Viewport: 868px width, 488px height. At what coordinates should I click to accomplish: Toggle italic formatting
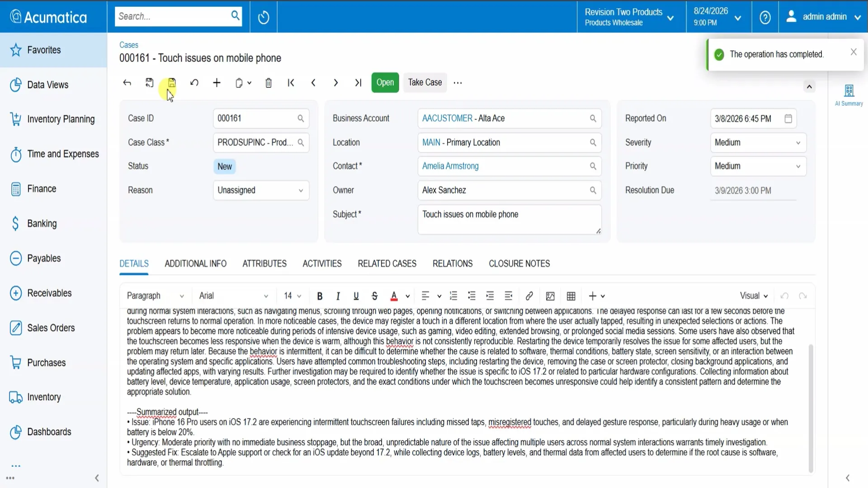(x=338, y=296)
